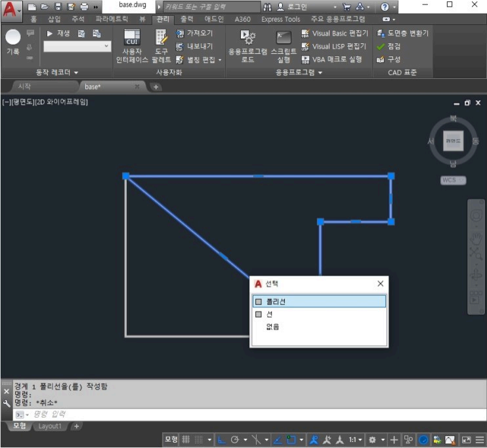Start the action recorder with the 기록 button
487x448 pixels.
[13, 42]
